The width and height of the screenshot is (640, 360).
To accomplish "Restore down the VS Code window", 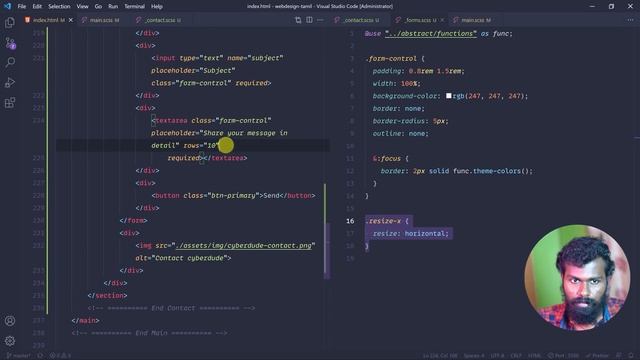I will [611, 6].
